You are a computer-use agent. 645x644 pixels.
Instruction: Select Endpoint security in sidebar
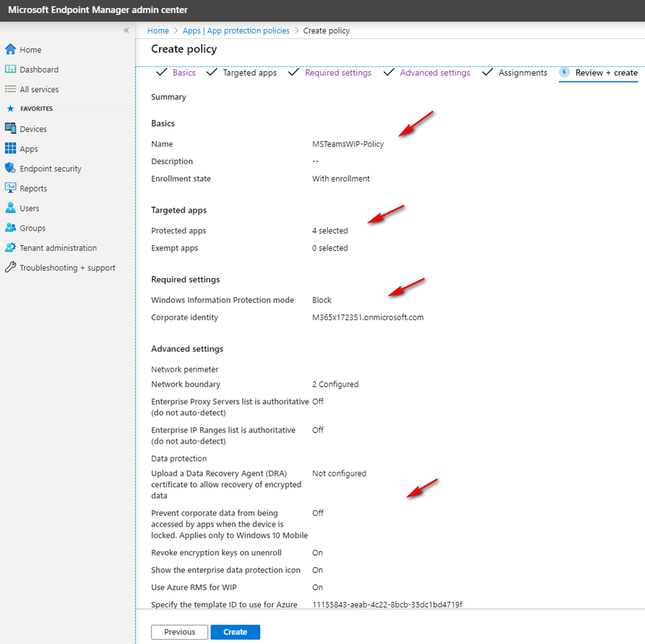click(51, 169)
